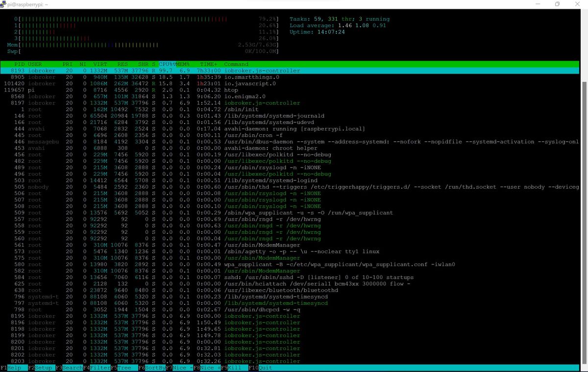Image resolution: width=588 pixels, height=372 pixels.
Task: Open F2 Setup in htop
Action: click(41, 368)
